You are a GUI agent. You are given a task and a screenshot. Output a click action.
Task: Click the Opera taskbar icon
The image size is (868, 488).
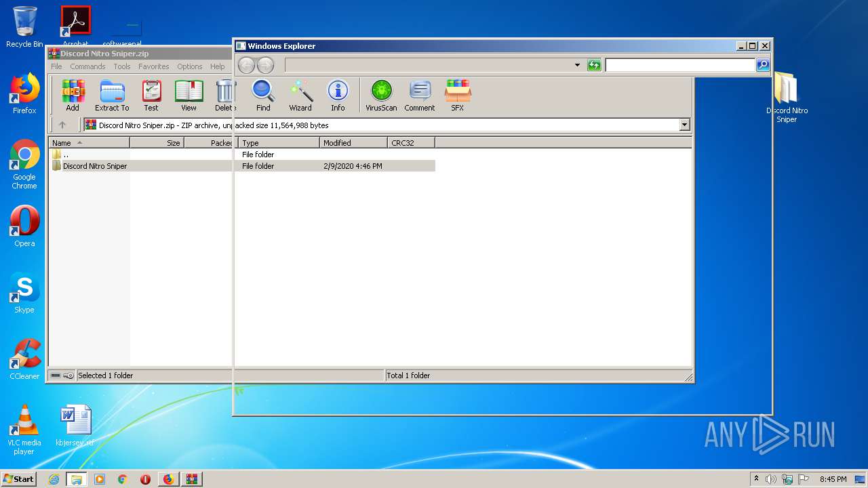point(145,479)
